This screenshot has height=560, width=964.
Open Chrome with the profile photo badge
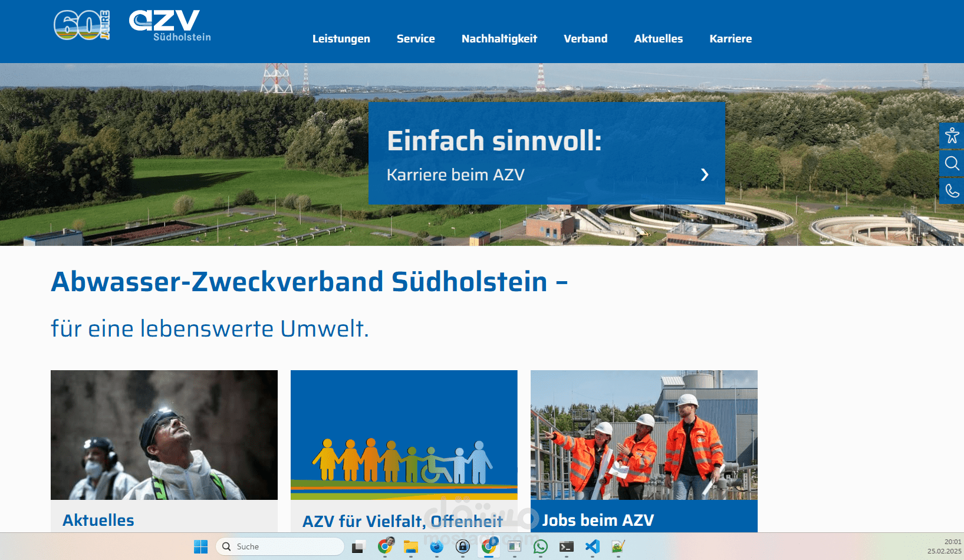click(x=386, y=546)
